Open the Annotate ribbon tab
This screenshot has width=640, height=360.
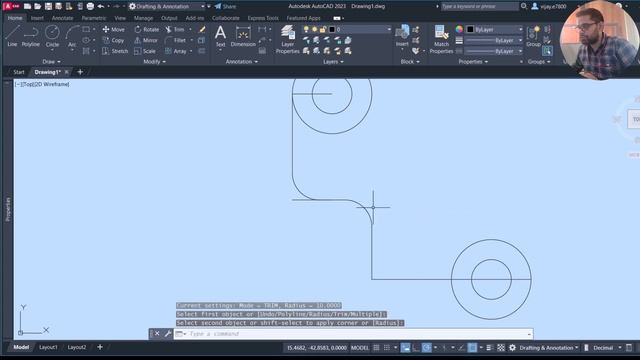tap(62, 18)
